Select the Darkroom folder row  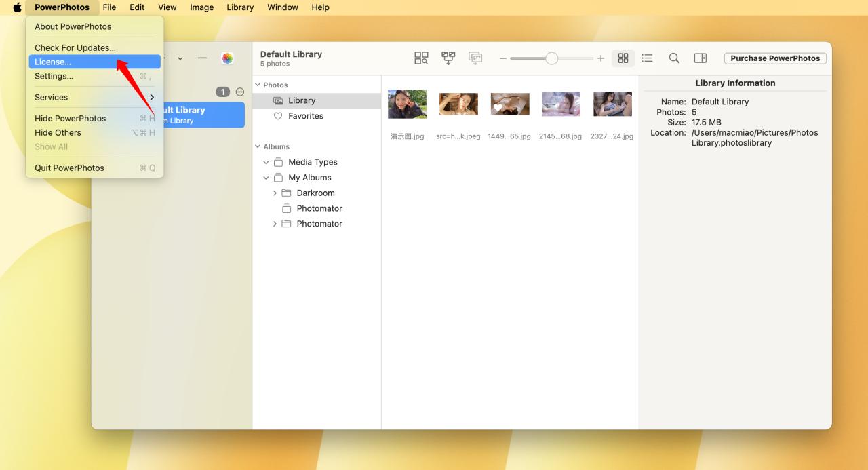317,193
